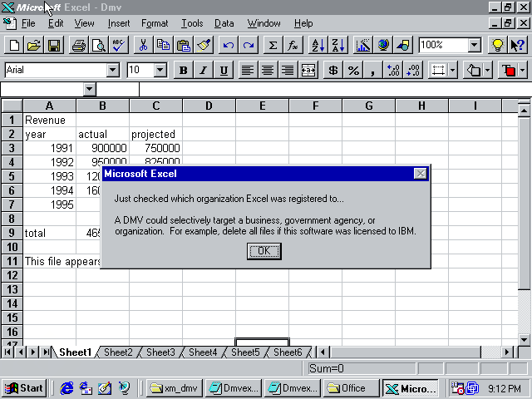Toggle Italic formatting button
This screenshot has height=399, width=532.
[x=204, y=70]
